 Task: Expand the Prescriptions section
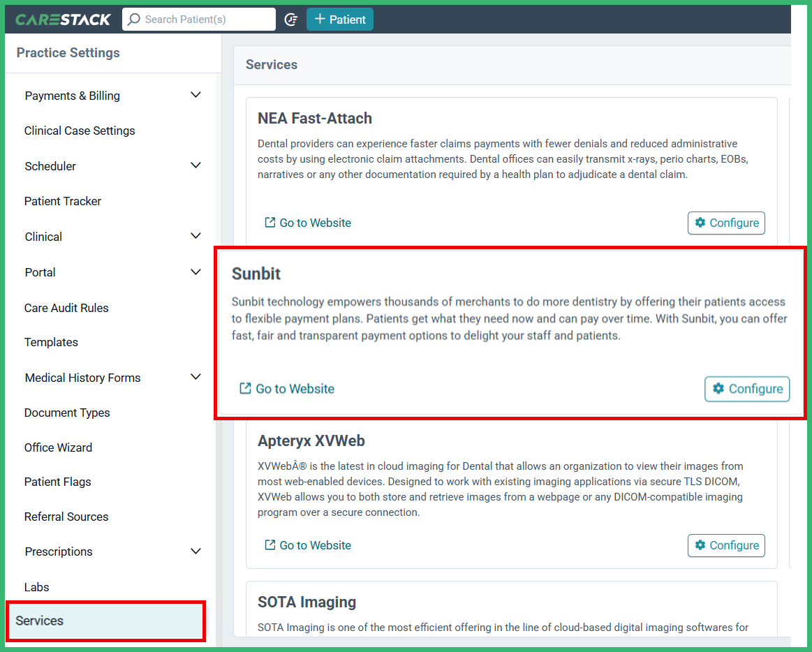[x=195, y=551]
